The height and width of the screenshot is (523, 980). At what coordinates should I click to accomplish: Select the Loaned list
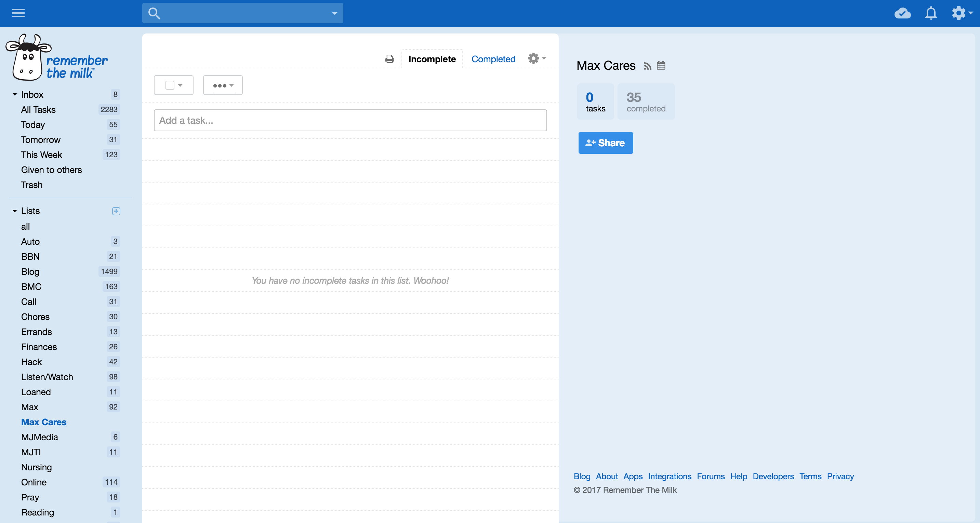[36, 392]
